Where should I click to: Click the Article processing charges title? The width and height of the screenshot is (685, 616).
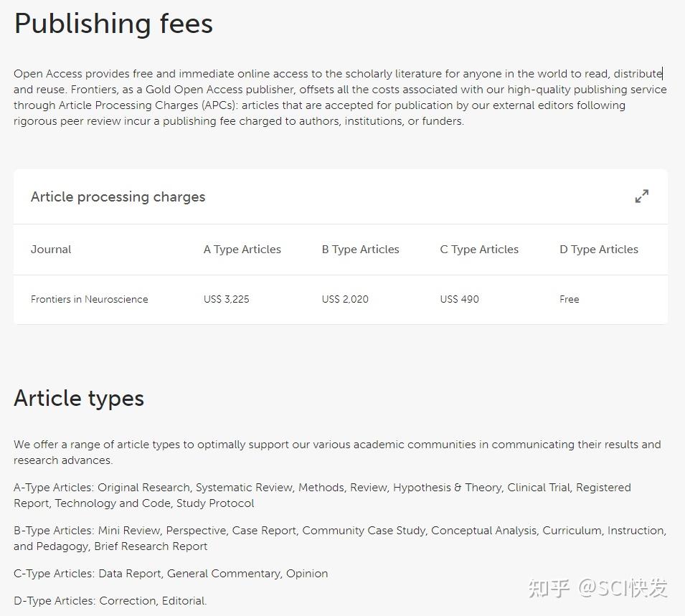click(x=118, y=196)
